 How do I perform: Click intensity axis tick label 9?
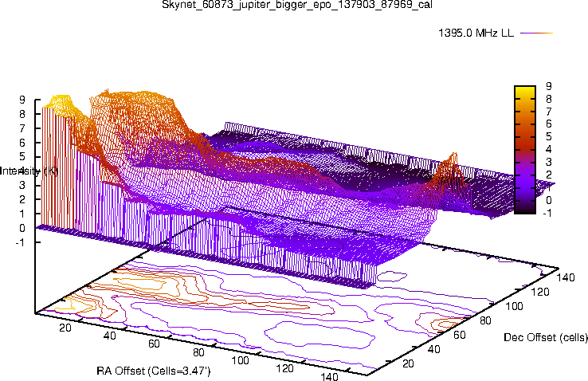click(22, 100)
